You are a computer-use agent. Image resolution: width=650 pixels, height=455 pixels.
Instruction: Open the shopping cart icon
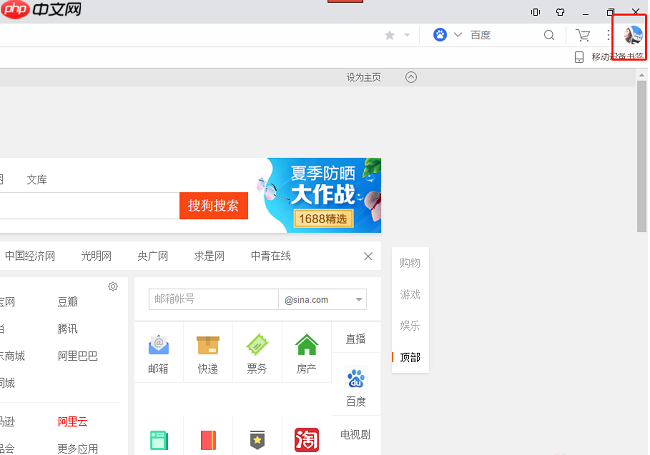(x=583, y=35)
